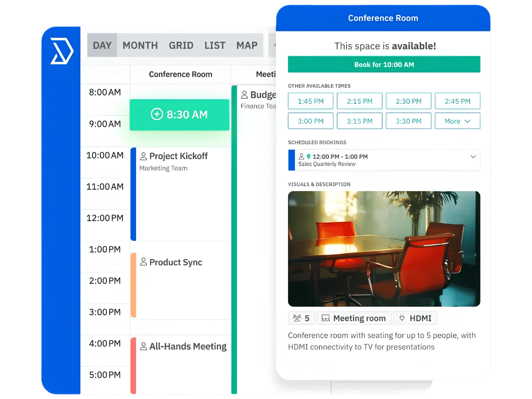Switch to the MONTH view tab
Image resolution: width=532 pixels, height=399 pixels.
pyautogui.click(x=140, y=45)
